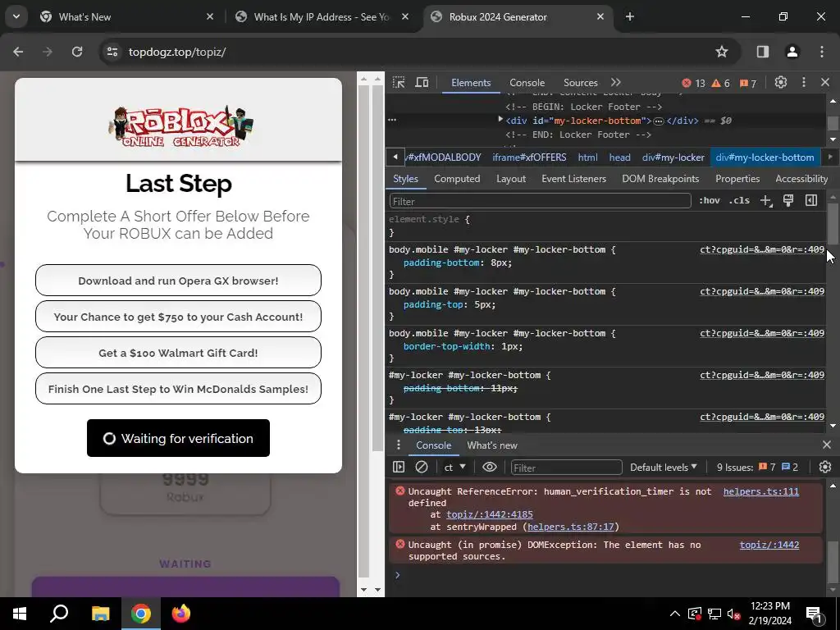Click the issues count badge showing 7
The image size is (840, 630).
pos(748,83)
